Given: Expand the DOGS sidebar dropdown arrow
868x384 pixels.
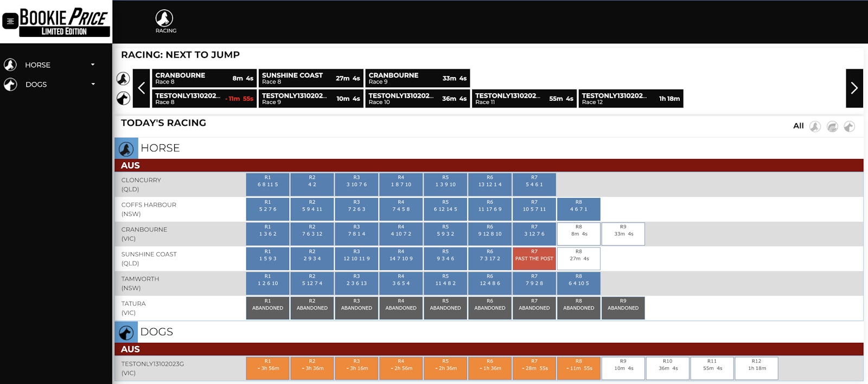Looking at the screenshot, I should pos(93,84).
